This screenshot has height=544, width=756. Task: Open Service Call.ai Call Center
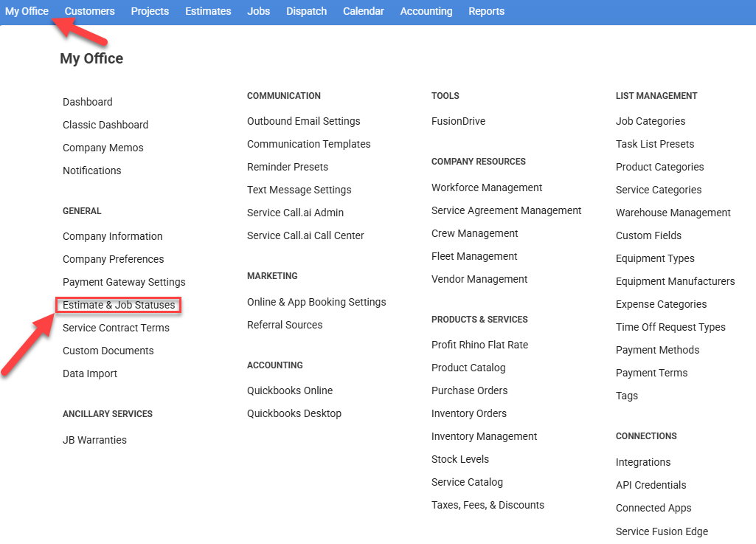click(305, 235)
